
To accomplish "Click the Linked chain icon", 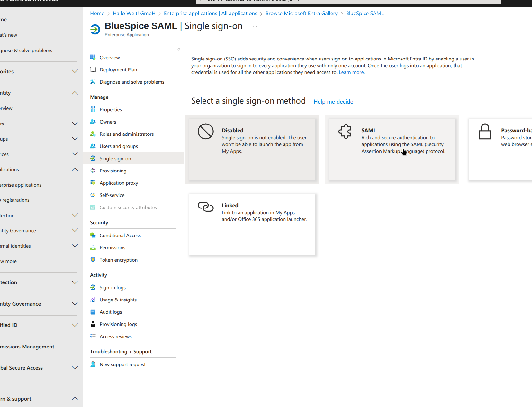I will [x=206, y=207].
